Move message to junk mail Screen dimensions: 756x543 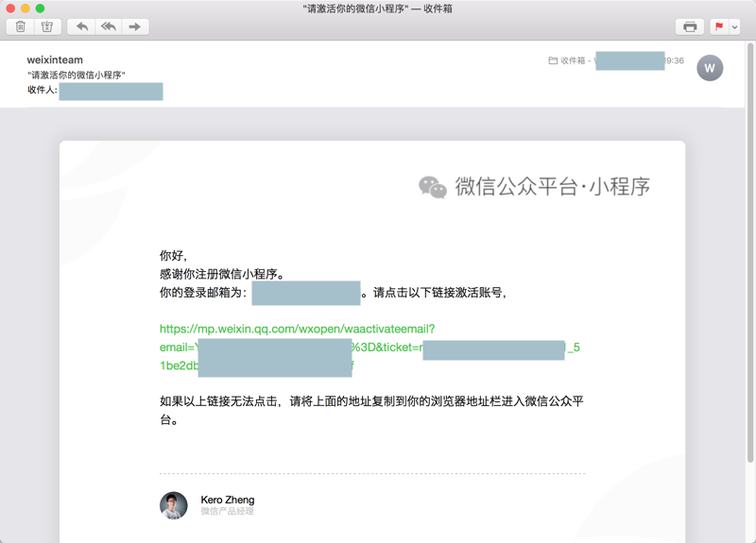(x=47, y=26)
